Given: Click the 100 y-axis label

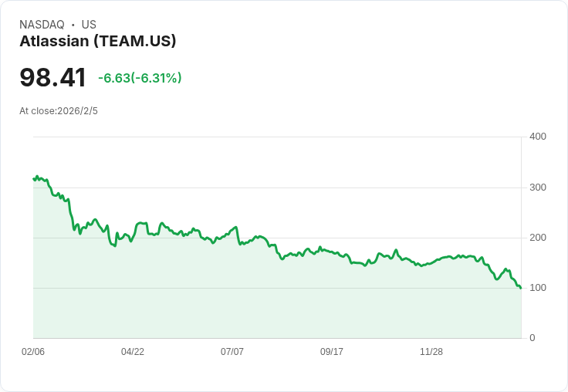Looking at the screenshot, I should (x=537, y=288).
